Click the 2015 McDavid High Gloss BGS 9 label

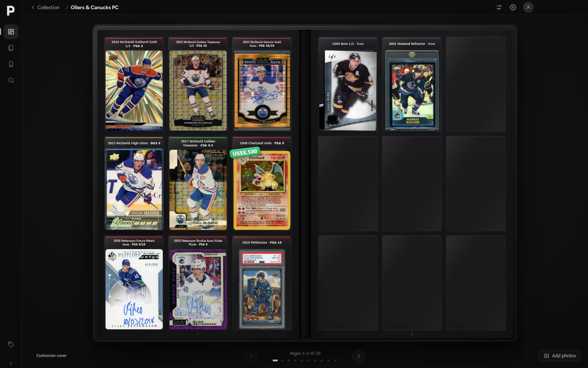(134, 143)
